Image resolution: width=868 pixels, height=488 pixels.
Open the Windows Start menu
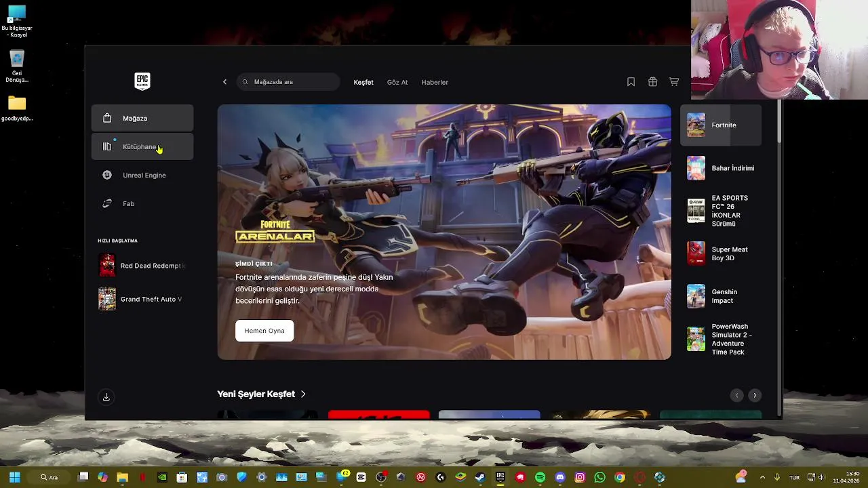coord(14,477)
